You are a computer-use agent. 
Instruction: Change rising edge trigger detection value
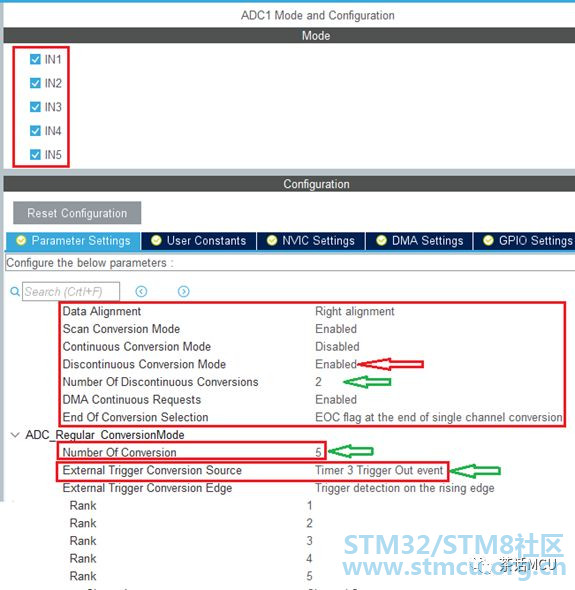coord(405,488)
